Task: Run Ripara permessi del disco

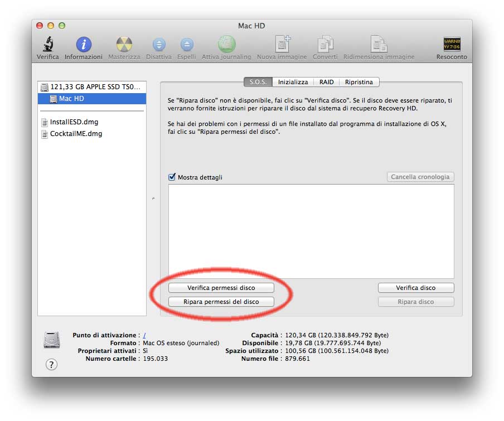Action: pyautogui.click(x=221, y=301)
